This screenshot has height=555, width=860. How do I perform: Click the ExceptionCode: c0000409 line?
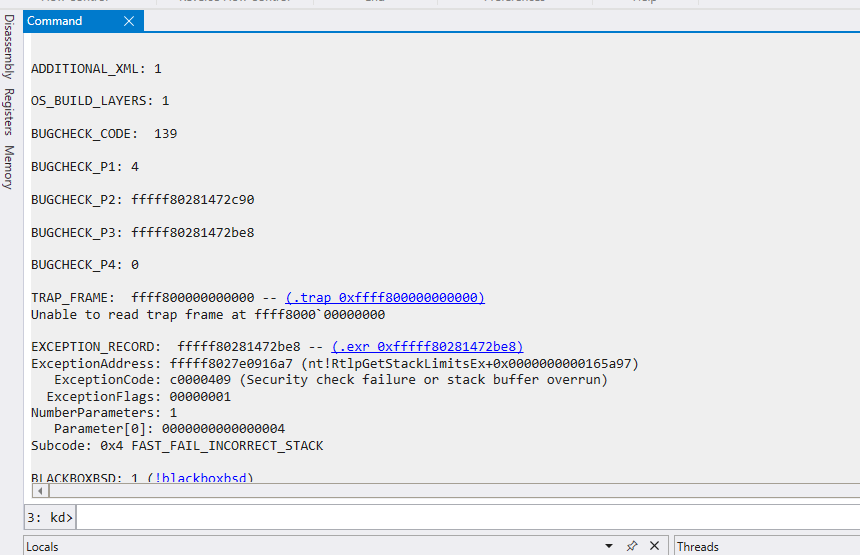331,380
